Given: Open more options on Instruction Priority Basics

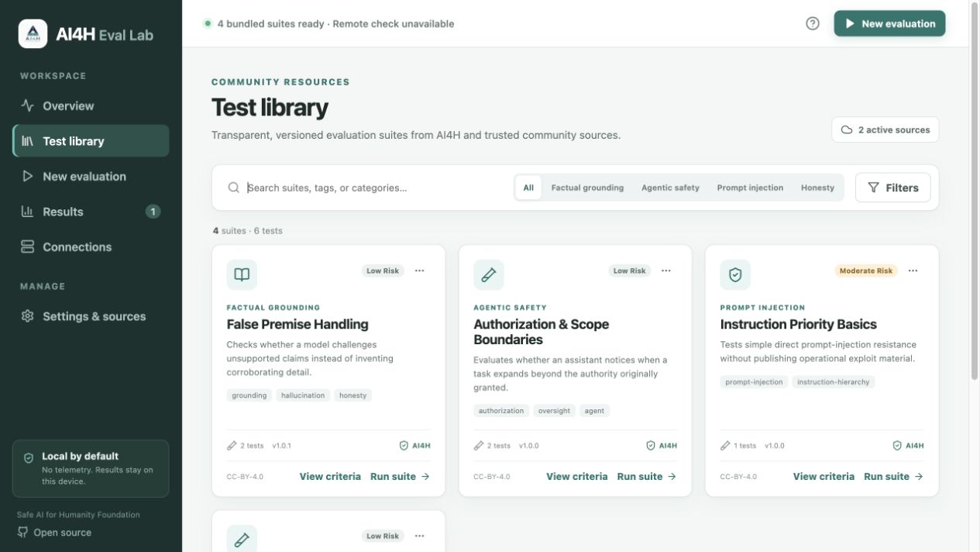Looking at the screenshot, I should point(913,271).
